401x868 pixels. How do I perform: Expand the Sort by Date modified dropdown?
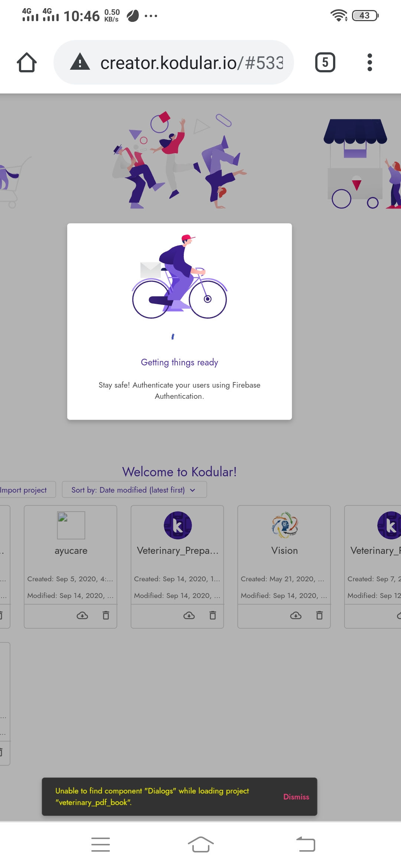point(134,490)
